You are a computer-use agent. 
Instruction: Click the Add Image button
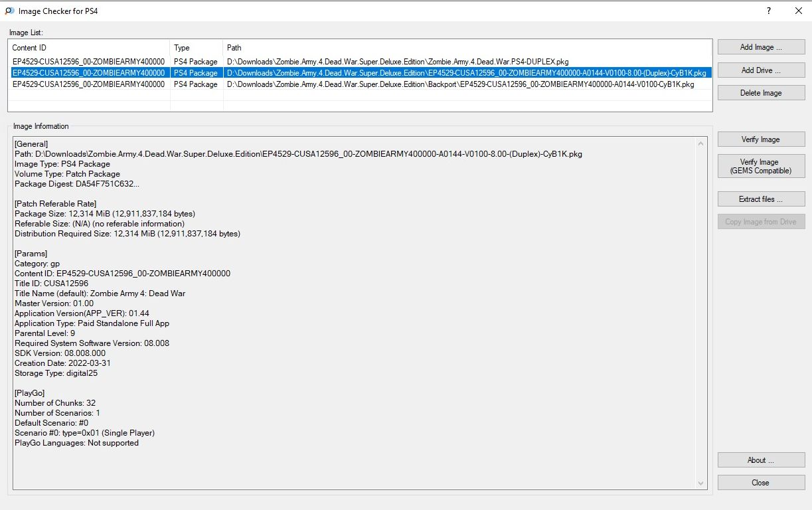(x=761, y=47)
